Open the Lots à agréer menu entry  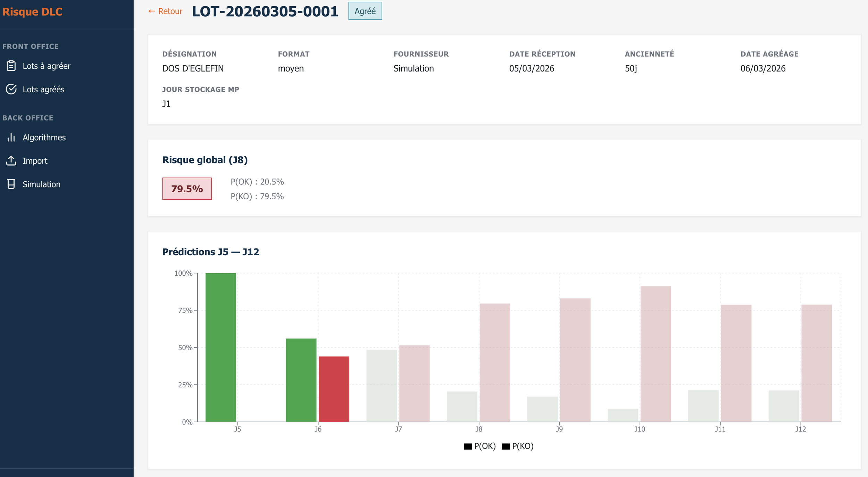tap(47, 66)
